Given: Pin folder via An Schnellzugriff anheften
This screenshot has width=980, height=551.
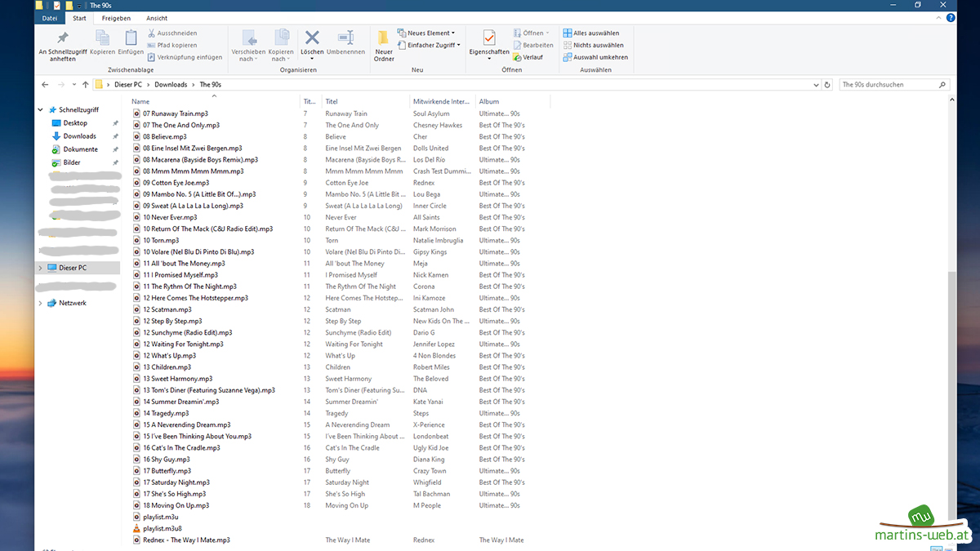Looking at the screenshot, I should coord(62,46).
